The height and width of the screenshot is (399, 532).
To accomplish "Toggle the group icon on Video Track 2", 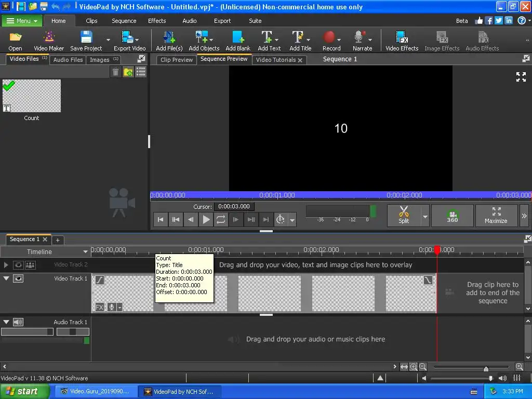I will point(30,265).
